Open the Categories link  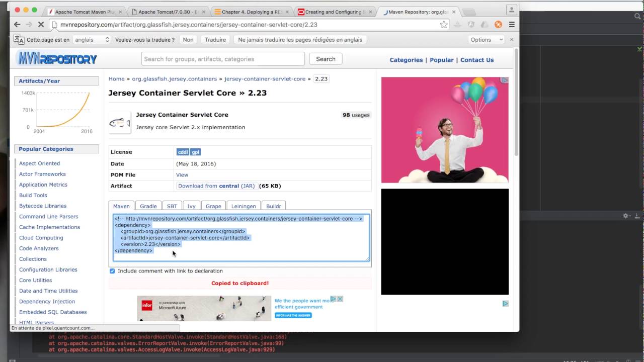click(406, 60)
